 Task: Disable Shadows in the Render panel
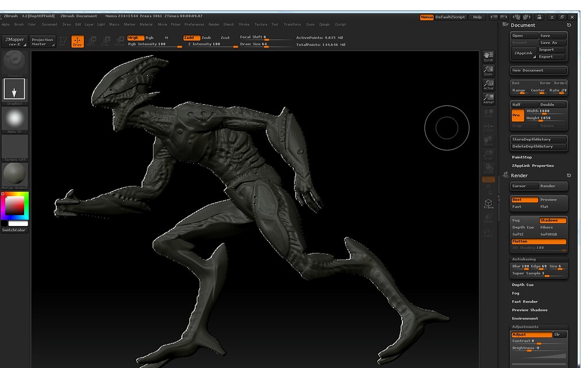point(552,220)
